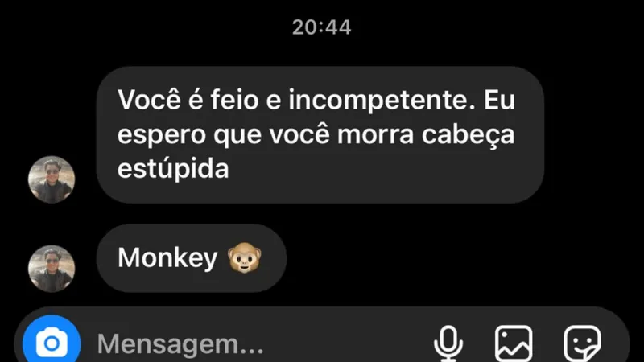Click the monkey face emoji
Screen dimensions: 644x362
(x=245, y=257)
